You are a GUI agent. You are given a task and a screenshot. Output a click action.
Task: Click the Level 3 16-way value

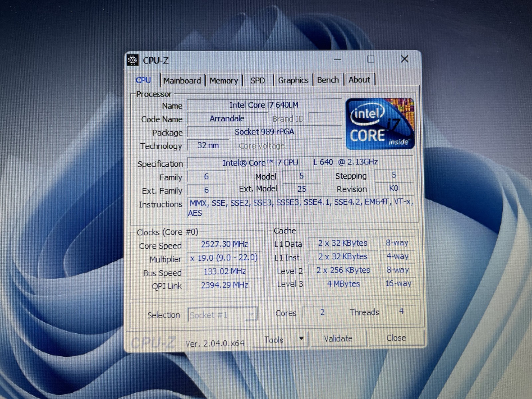[398, 283]
